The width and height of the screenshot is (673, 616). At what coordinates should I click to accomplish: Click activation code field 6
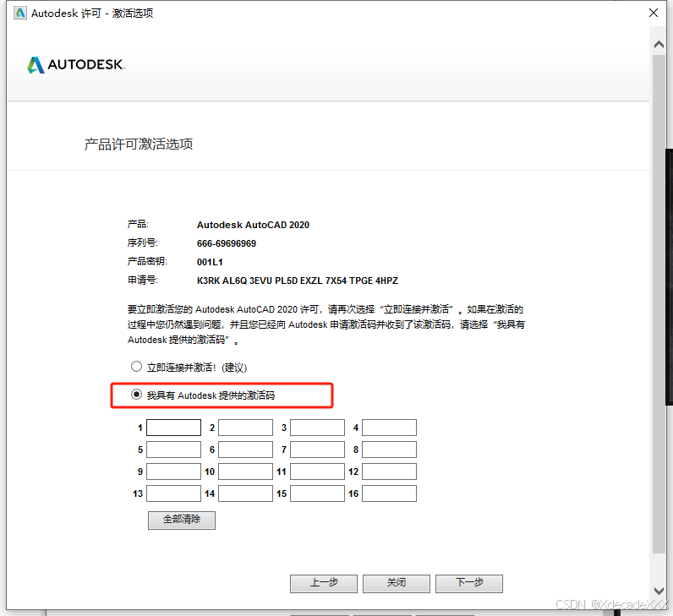coord(245,450)
